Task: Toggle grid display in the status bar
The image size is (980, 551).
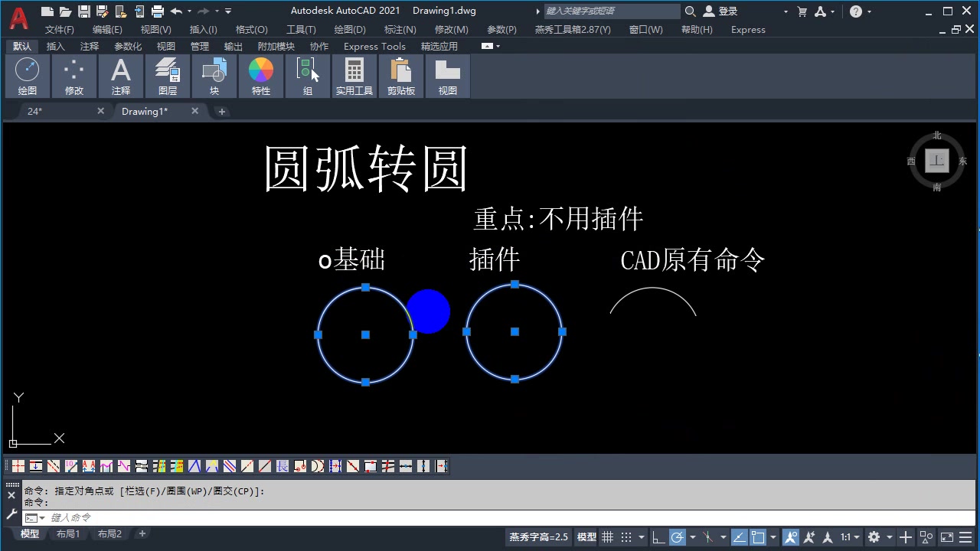Action: click(x=607, y=536)
